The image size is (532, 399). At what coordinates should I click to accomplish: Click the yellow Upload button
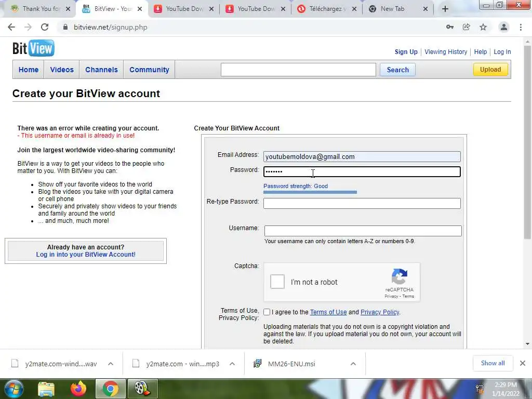click(x=490, y=70)
